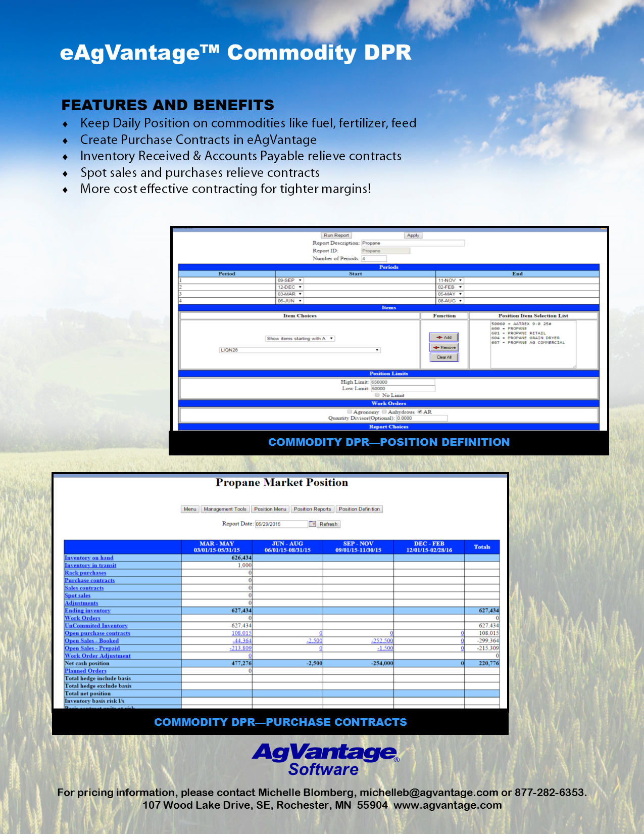The width and height of the screenshot is (644, 834).
Task: Click the -2,500 JUN-AUG booked link
Action: 314,641
